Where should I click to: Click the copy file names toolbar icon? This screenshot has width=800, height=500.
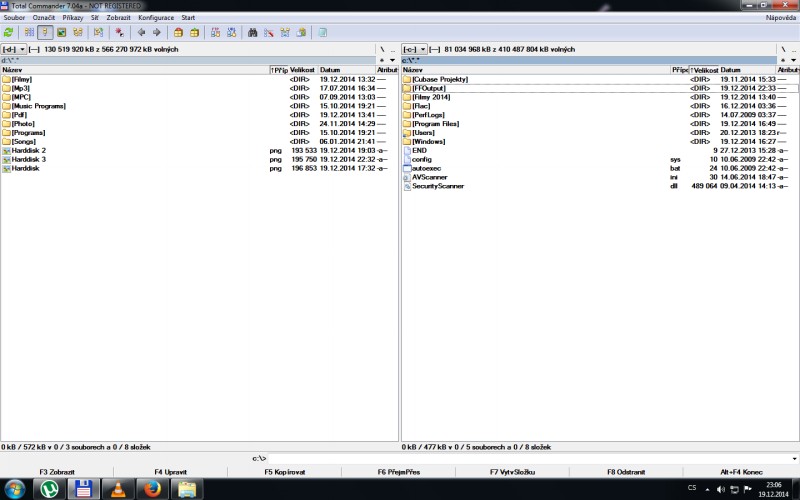tap(302, 33)
